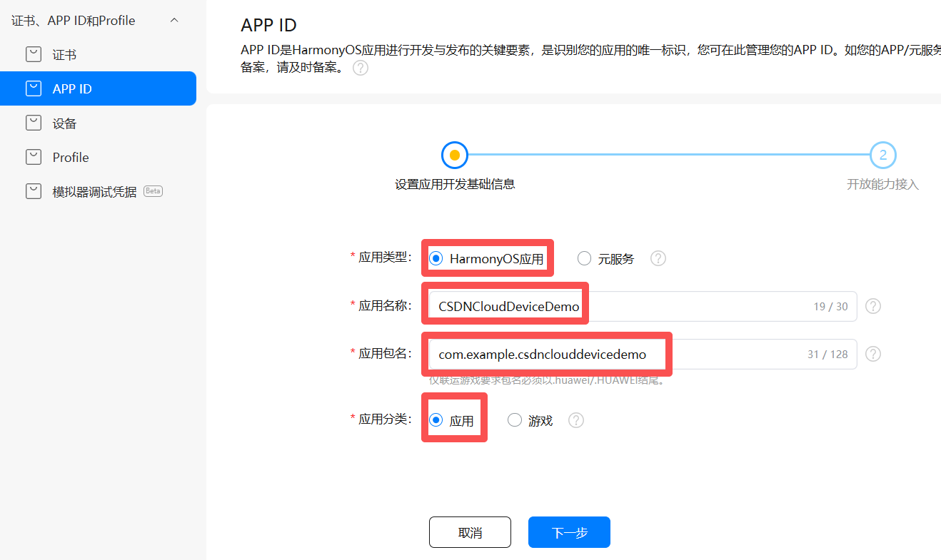This screenshot has width=941, height=560.
Task: Select the 应用 category radio button
Action: click(436, 420)
